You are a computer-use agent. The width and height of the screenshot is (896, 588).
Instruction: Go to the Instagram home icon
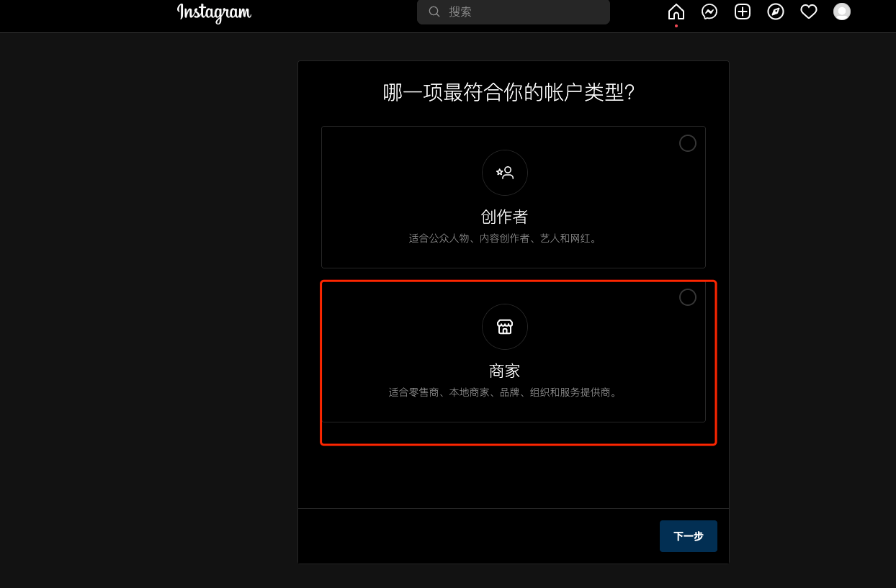point(676,12)
